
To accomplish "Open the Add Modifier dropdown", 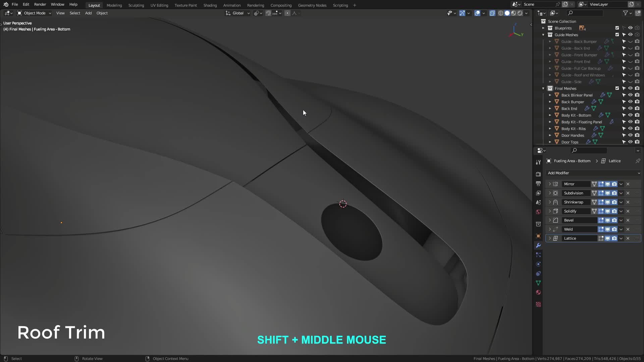I will coord(593,173).
